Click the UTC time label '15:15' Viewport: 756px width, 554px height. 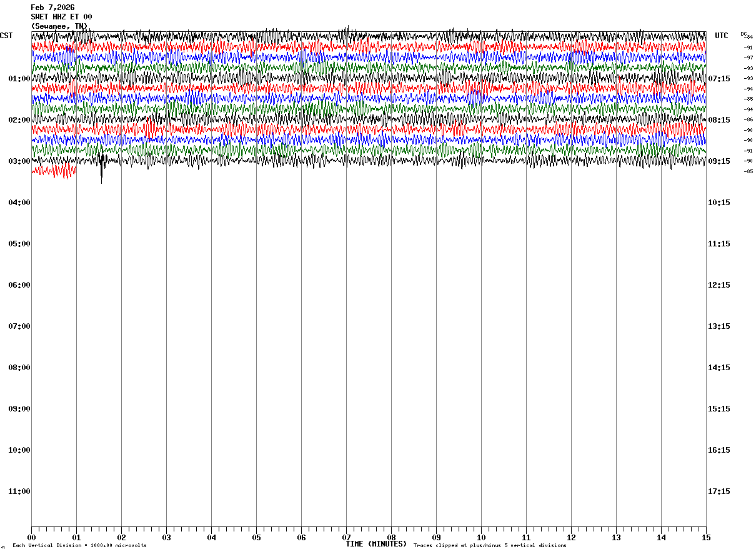coord(719,409)
